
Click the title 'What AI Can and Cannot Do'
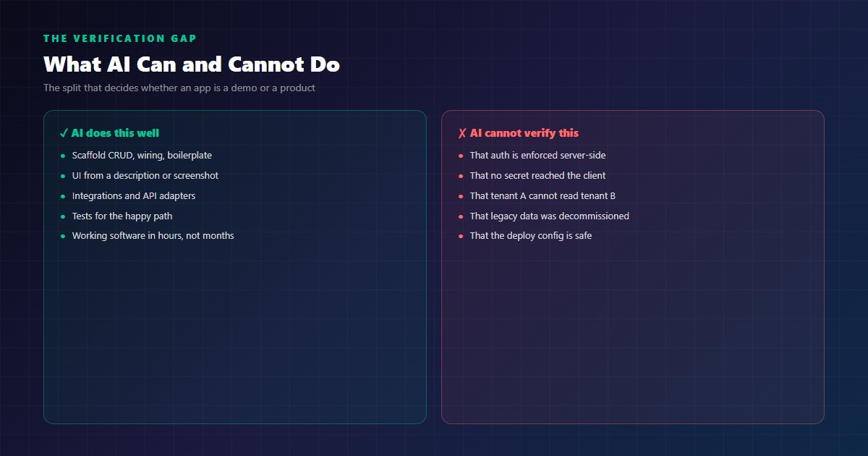192,64
